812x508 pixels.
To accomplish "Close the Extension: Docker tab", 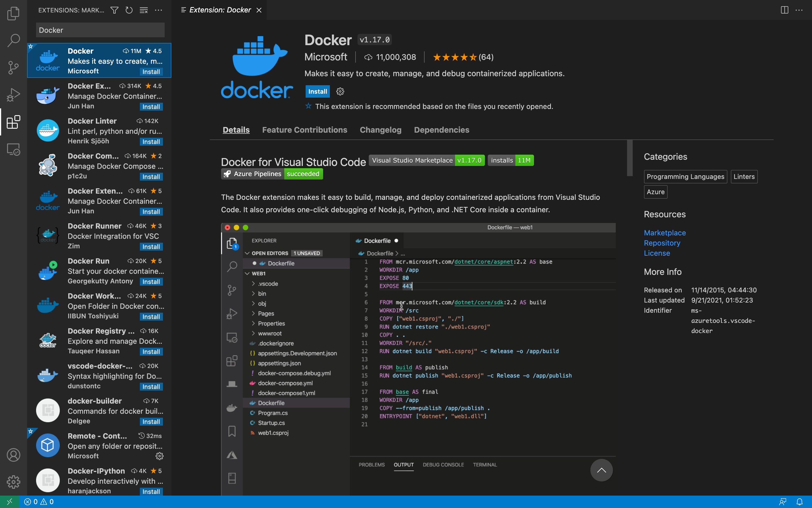I will [x=259, y=10].
